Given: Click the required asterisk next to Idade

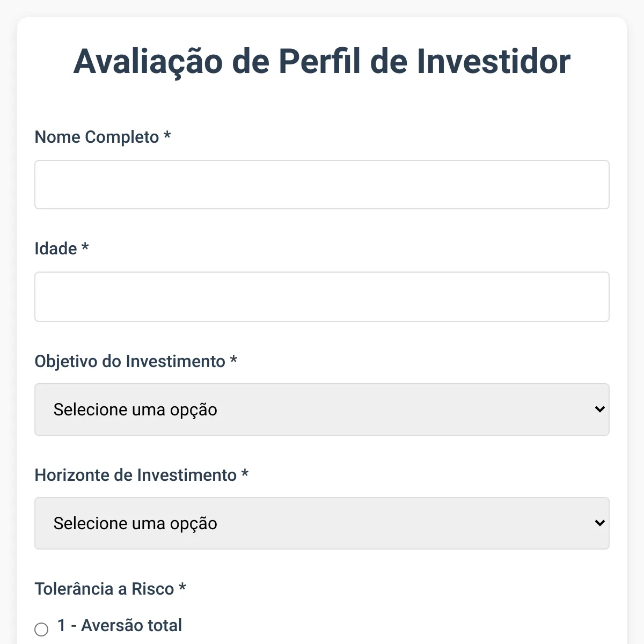Looking at the screenshot, I should click(85, 247).
